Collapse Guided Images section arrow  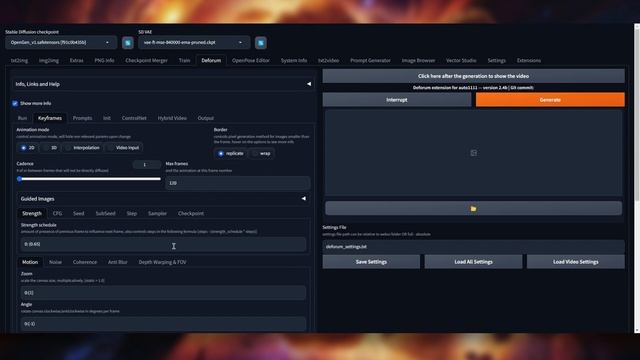pos(304,199)
